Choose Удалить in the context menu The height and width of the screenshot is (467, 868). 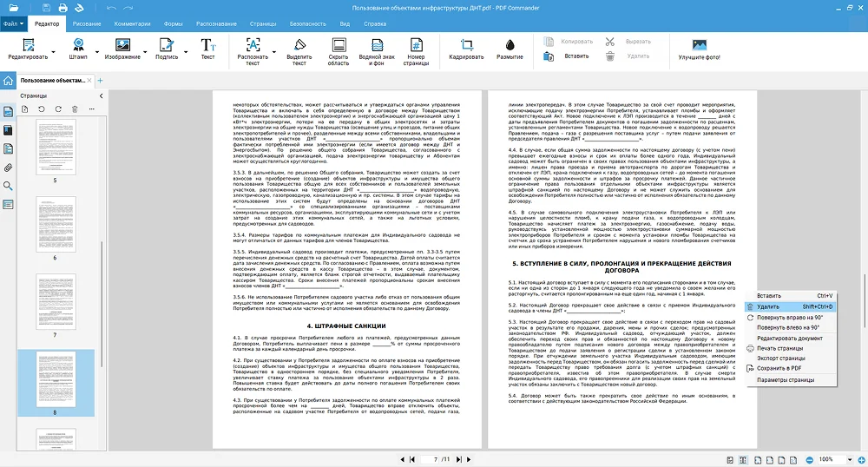[768, 306]
